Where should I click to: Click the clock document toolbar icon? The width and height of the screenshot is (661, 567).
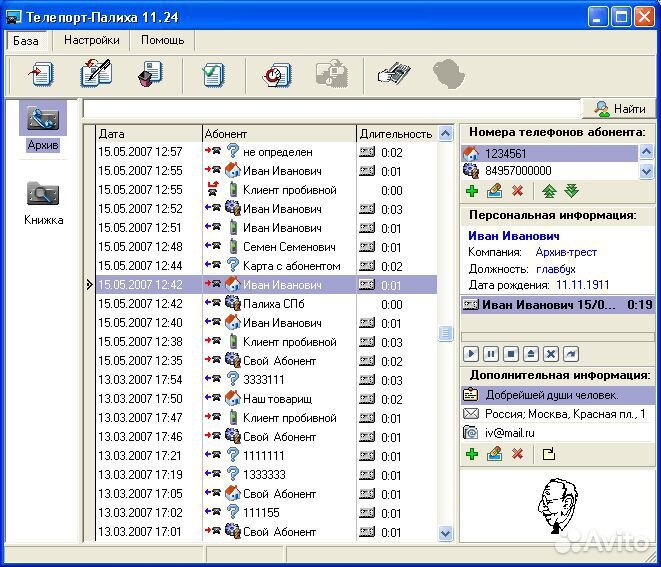275,74
